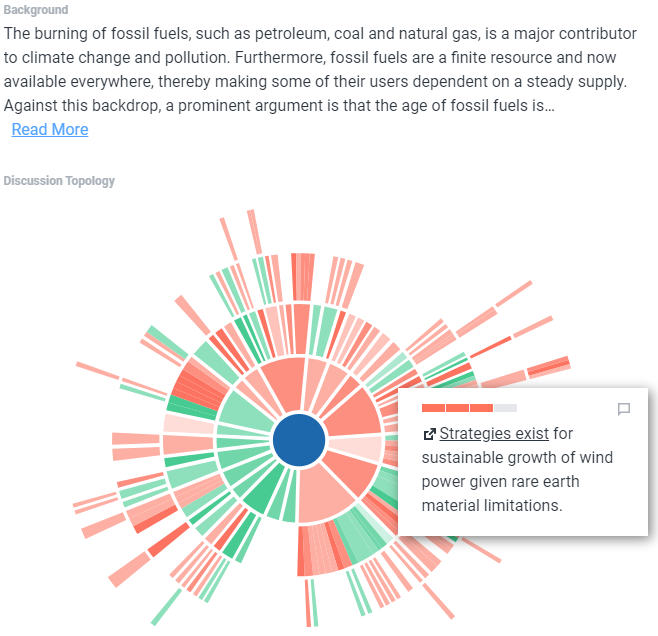Open comments via the speech bubble icon

624,409
